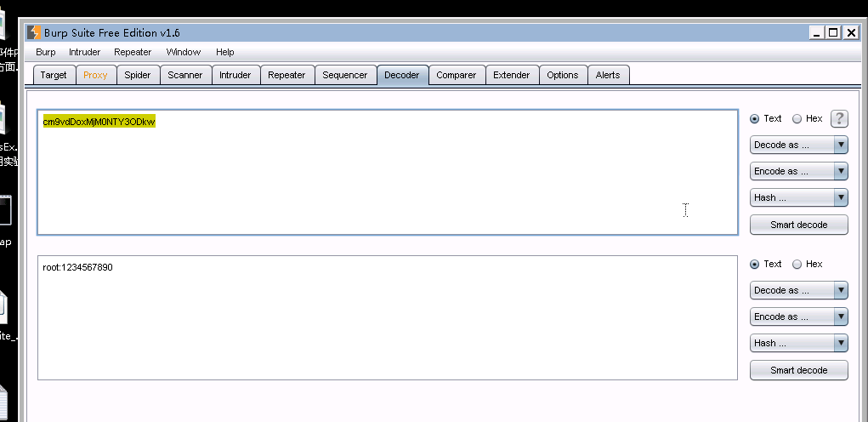Select the Decoder tab
This screenshot has width=868, height=422.
(x=402, y=75)
